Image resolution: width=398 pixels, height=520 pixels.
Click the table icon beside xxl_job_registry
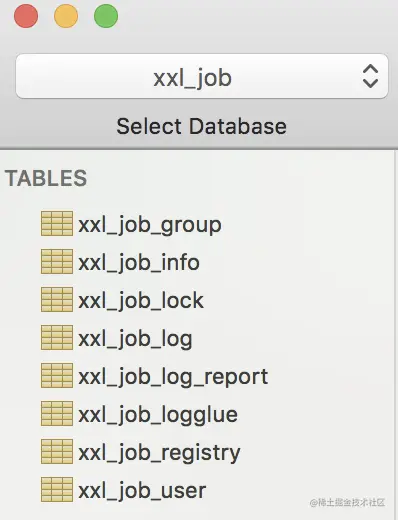(x=57, y=451)
